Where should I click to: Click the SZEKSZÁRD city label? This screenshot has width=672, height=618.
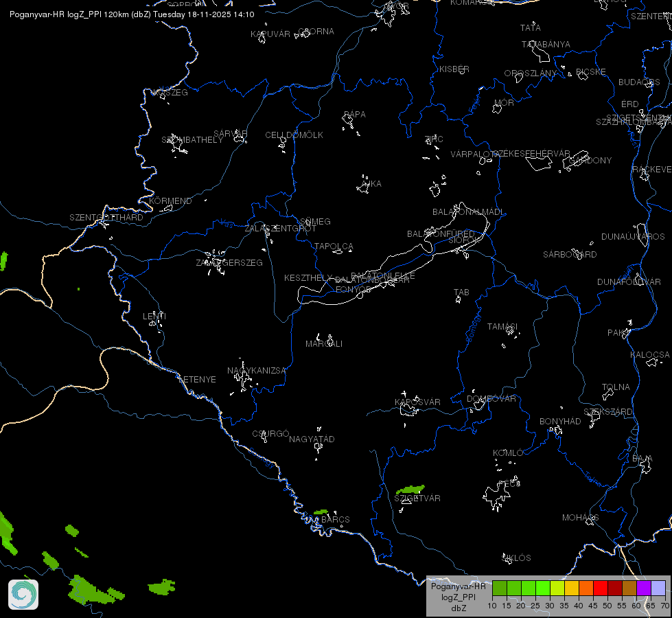607,412
